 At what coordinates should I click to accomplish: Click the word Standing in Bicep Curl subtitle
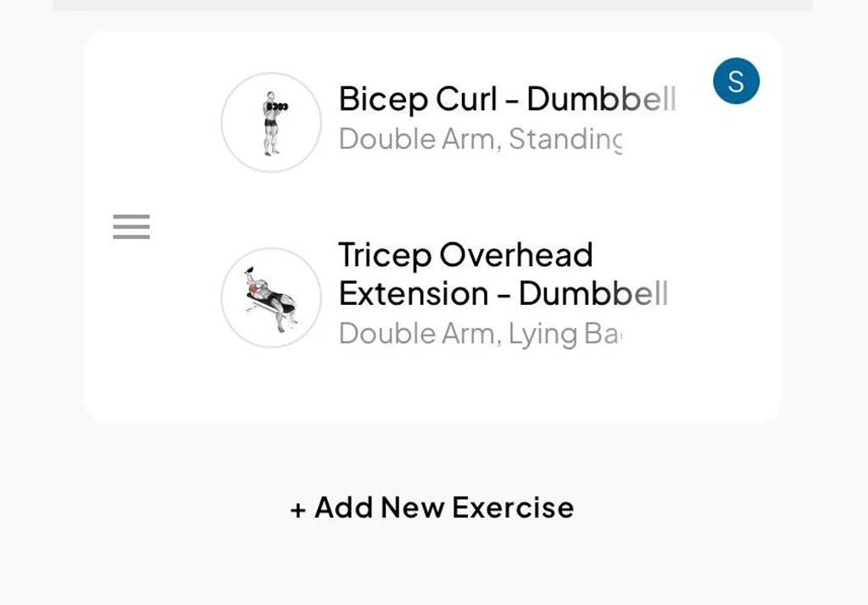[x=565, y=139]
